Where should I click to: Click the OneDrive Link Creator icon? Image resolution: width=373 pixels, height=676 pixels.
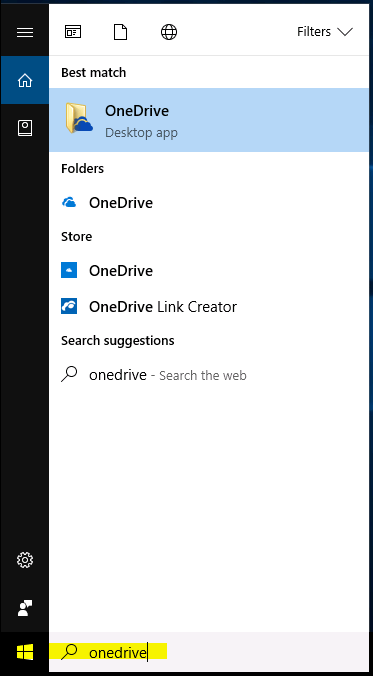coord(69,306)
